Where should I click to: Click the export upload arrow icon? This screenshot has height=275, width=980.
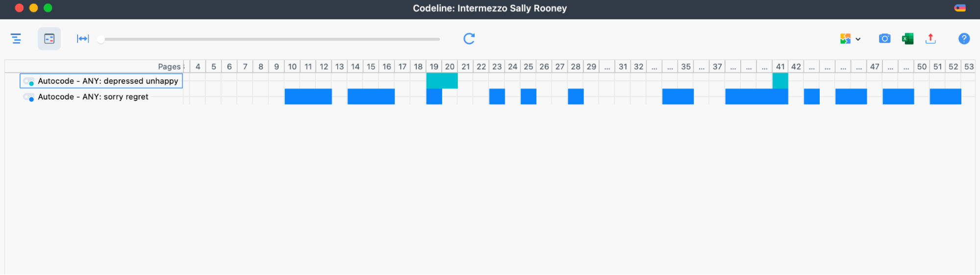point(930,39)
